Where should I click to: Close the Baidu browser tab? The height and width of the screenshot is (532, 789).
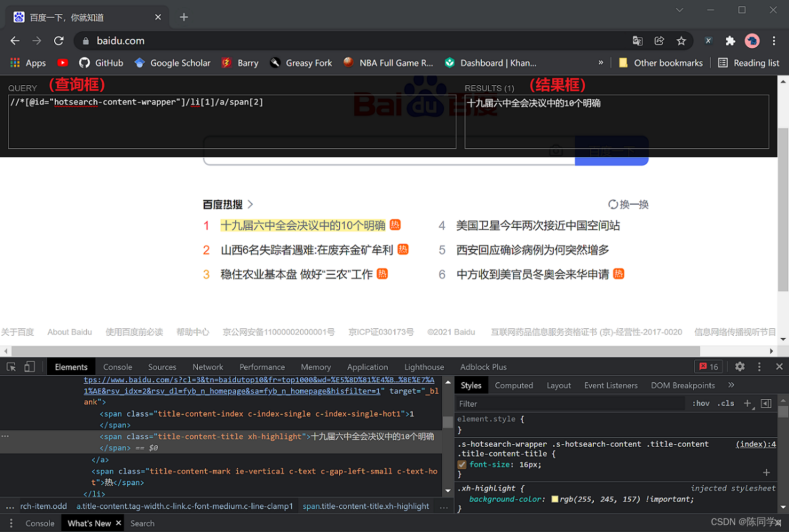coord(158,17)
